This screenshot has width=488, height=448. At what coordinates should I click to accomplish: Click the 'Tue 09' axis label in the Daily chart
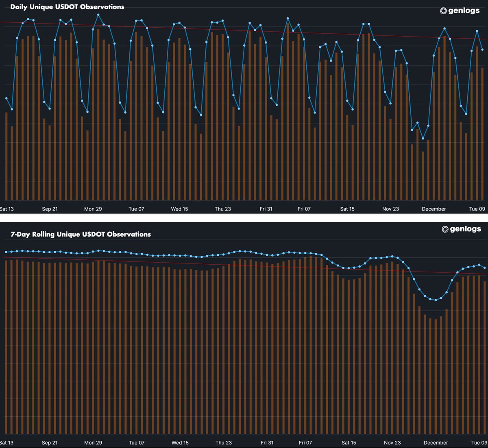point(477,209)
